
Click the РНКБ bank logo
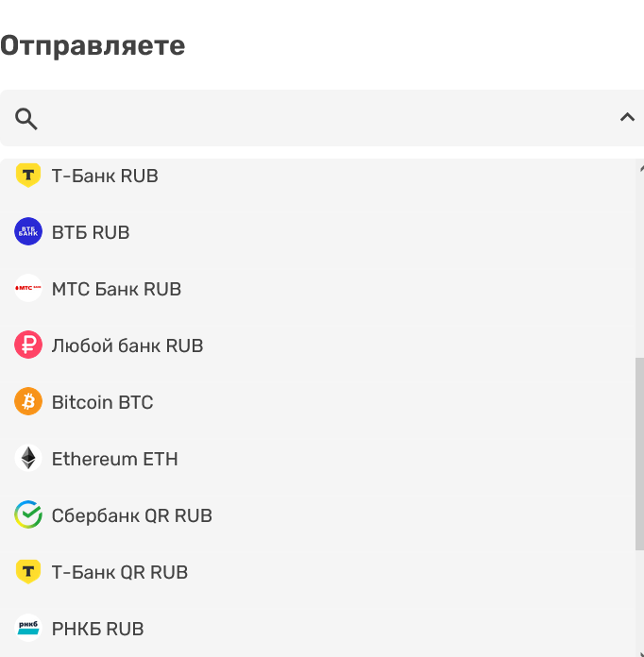pyautogui.click(x=28, y=628)
